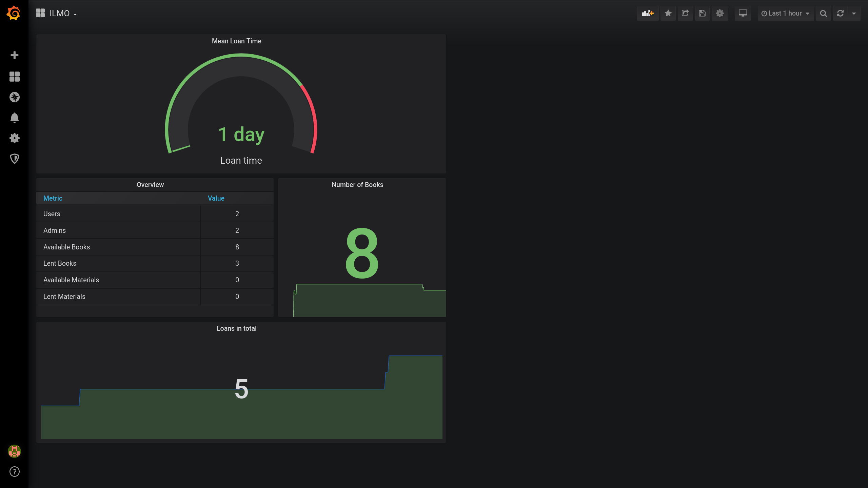The width and height of the screenshot is (868, 488).
Task: Click the Help question mark button
Action: (14, 471)
